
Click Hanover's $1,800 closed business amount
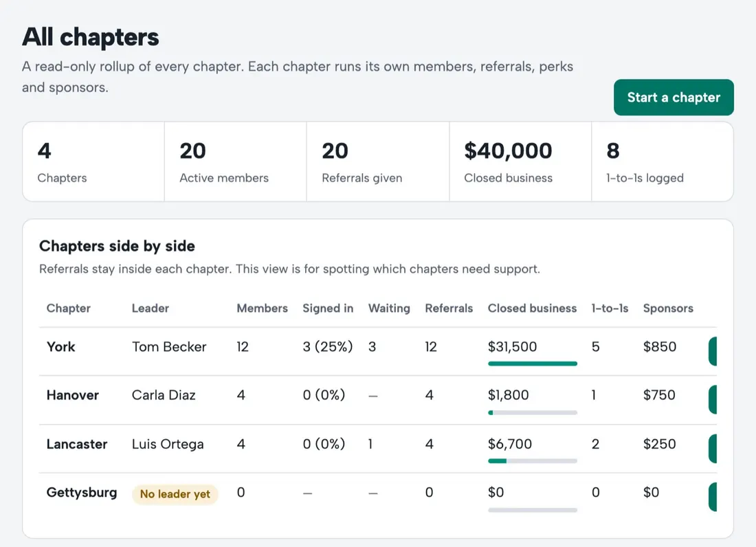[508, 395]
